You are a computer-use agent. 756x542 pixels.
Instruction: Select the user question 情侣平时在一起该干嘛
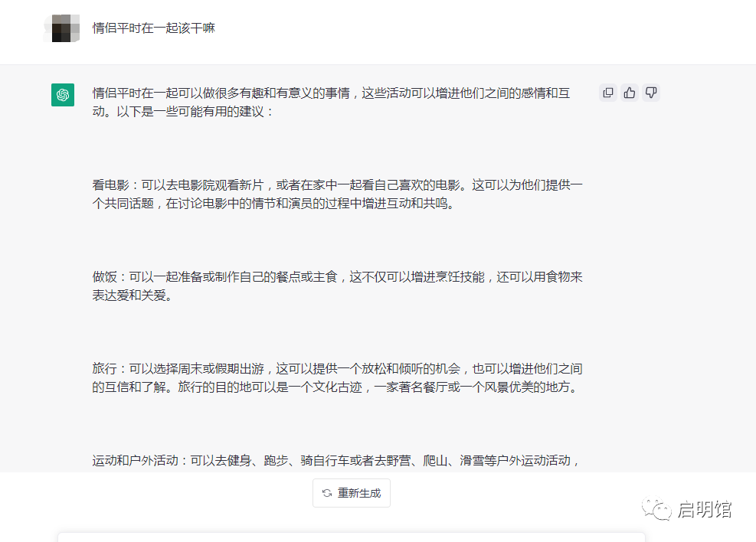154,28
